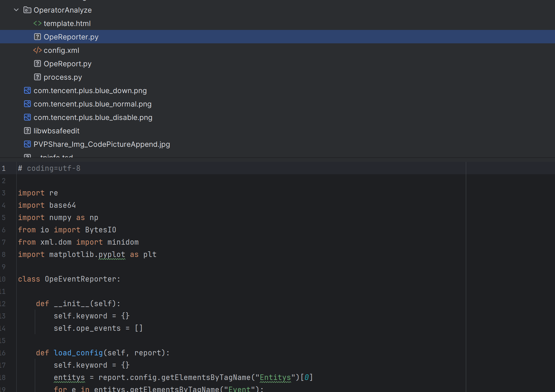Select template.html in the project tree

pyautogui.click(x=277, y=23)
